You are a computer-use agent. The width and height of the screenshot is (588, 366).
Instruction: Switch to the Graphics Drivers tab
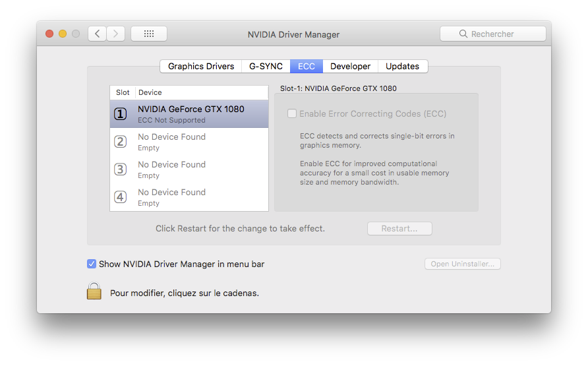tap(201, 66)
